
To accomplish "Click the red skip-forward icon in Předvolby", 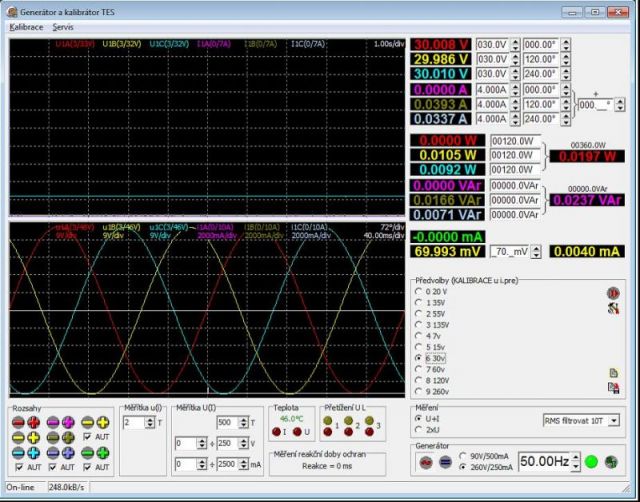I will (x=613, y=293).
